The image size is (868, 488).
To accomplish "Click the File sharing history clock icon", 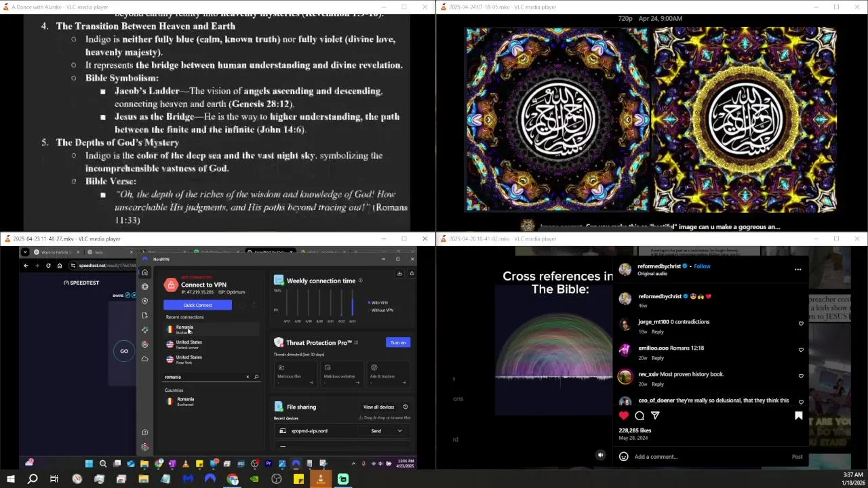I will coord(406,407).
